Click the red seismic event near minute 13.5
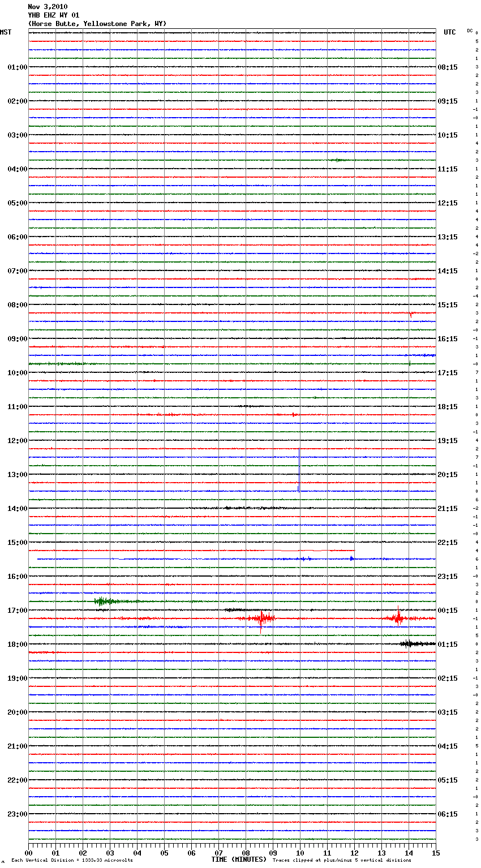This screenshot has height=868, width=481. pos(398,617)
